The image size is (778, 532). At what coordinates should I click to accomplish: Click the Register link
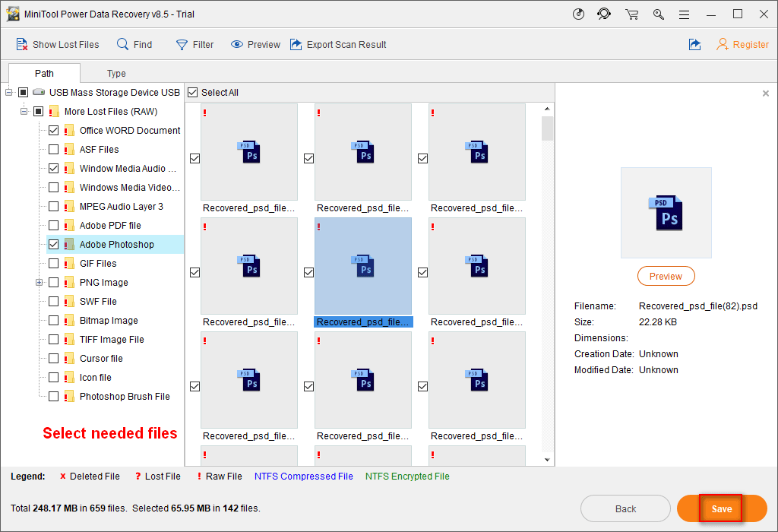pos(751,45)
